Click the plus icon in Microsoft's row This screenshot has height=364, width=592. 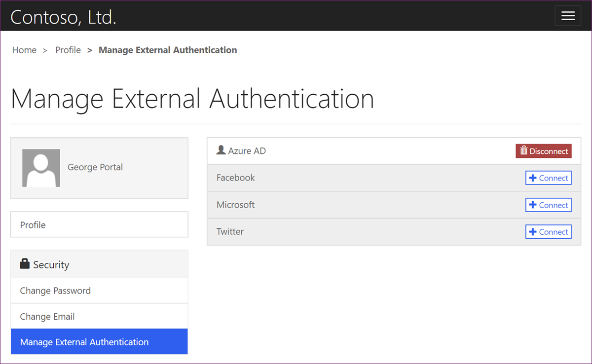click(x=533, y=205)
